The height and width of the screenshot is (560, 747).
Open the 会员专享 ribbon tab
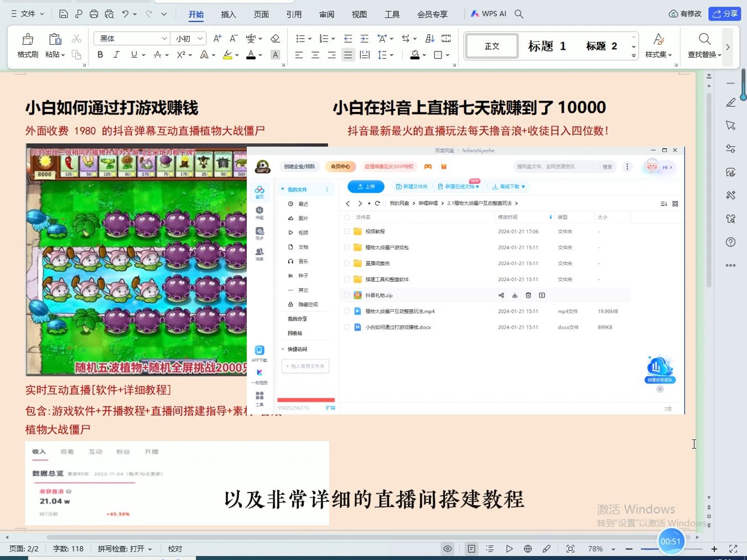point(432,14)
